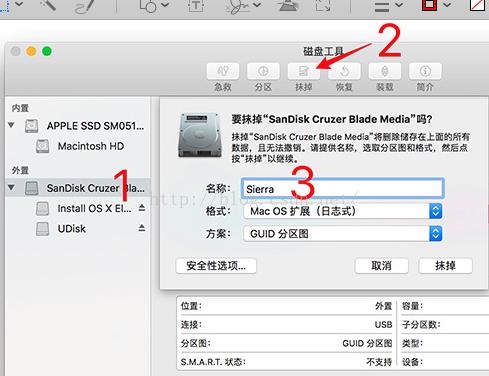The width and height of the screenshot is (489, 376).
Task: Click the Adjust Size icon
Action: point(323,5)
